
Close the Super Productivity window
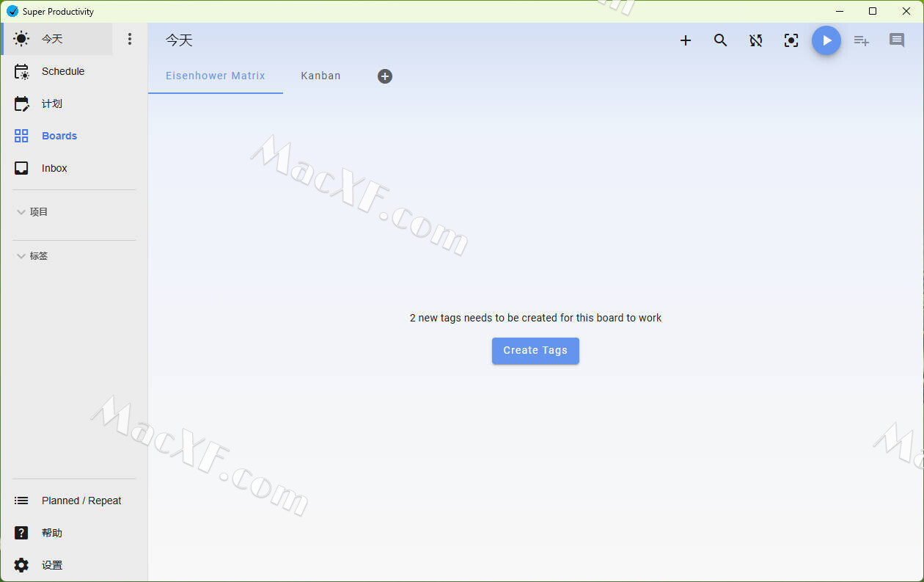[906, 11]
